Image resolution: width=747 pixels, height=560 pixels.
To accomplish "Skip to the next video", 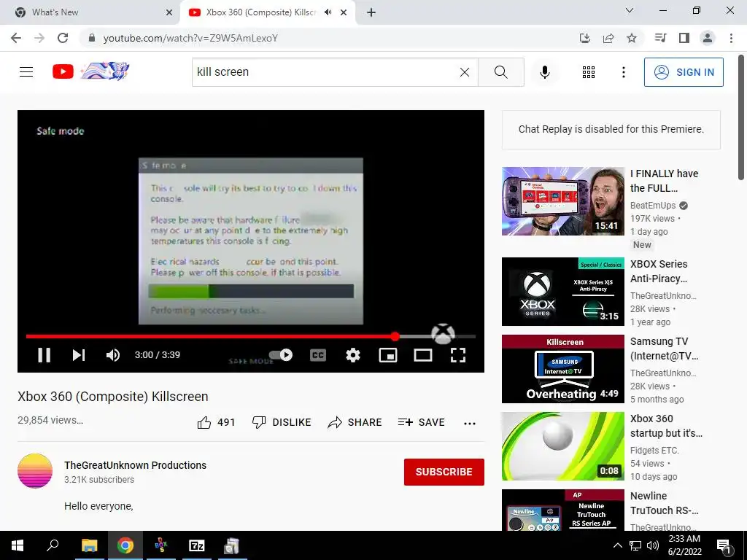I will [79, 355].
